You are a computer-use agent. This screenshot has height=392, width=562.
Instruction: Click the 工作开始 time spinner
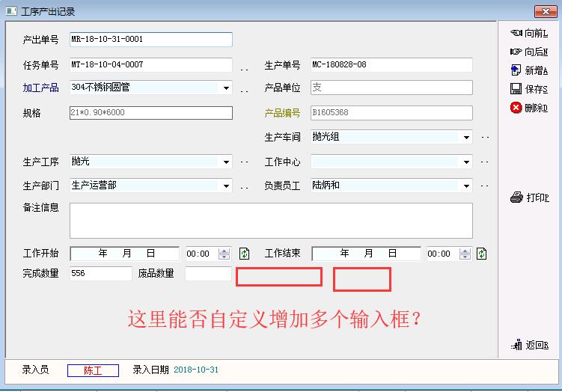[x=224, y=254]
